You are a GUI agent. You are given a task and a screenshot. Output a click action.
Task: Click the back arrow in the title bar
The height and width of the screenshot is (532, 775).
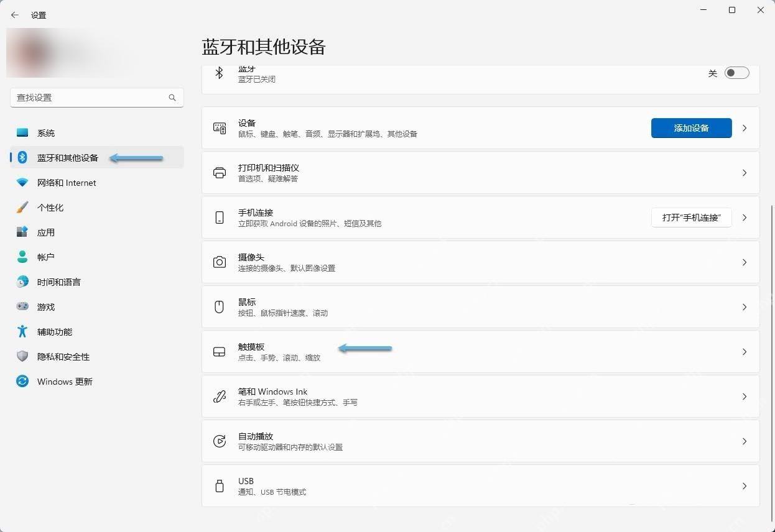pos(15,15)
